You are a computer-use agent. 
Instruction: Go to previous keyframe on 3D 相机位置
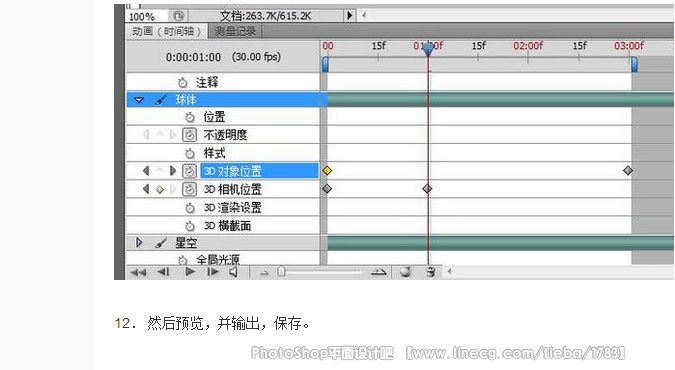point(146,190)
